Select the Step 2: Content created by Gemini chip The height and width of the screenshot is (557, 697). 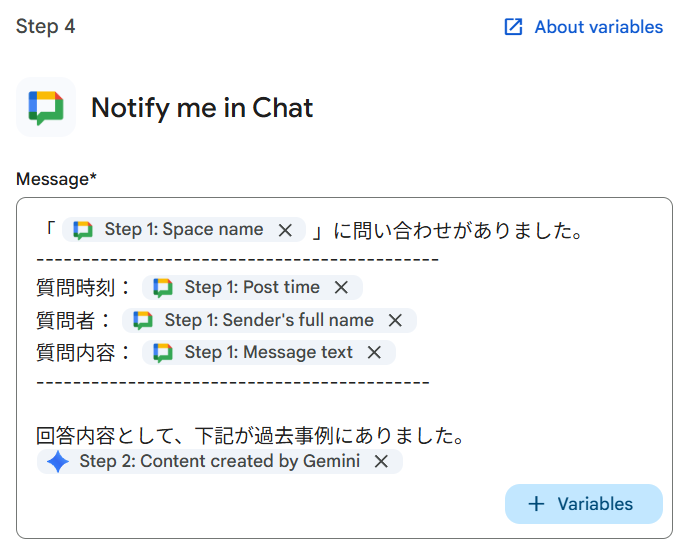click(x=219, y=462)
